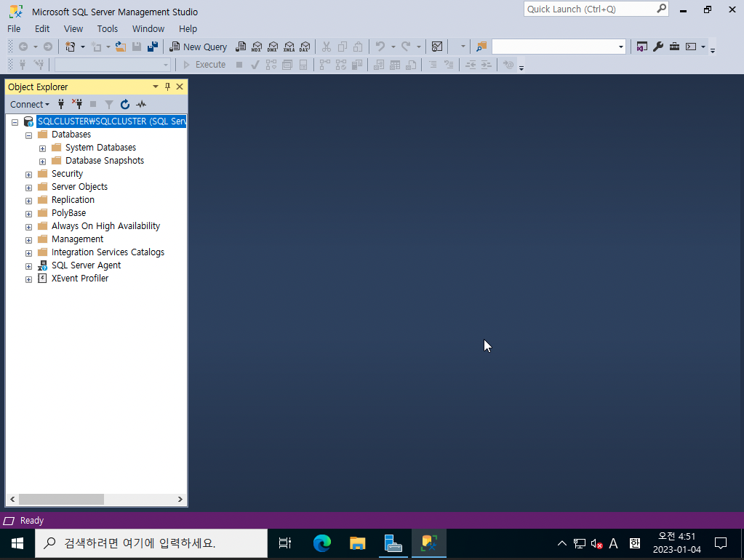
Task: Open Analysis Services MDX Query icon
Action: point(257,47)
